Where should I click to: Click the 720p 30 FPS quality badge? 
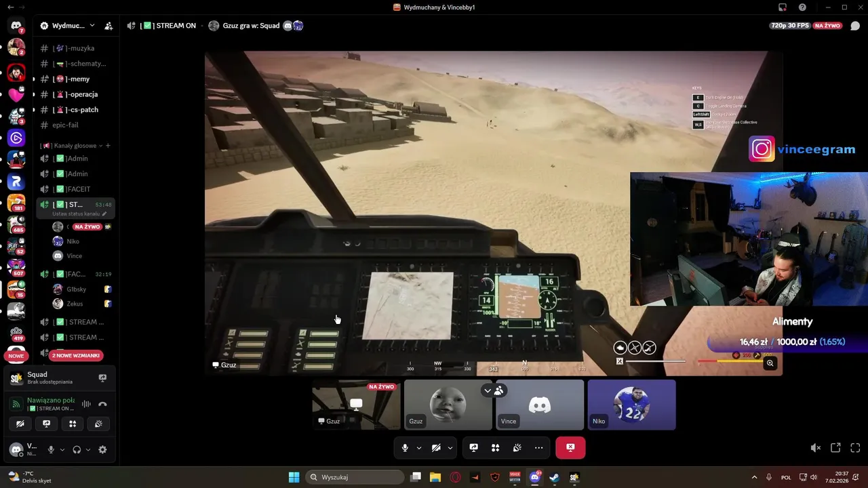789,26
